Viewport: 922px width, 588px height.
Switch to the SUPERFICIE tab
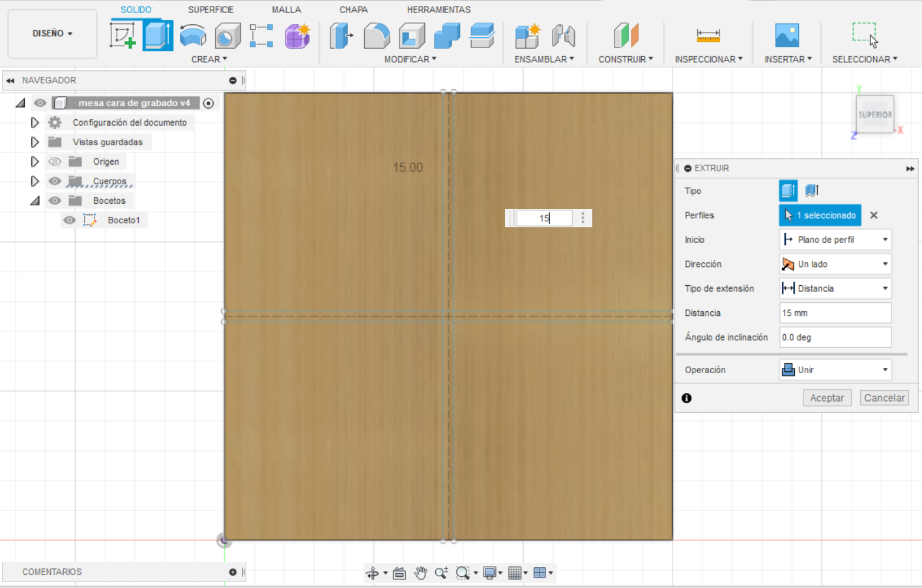[x=210, y=10]
